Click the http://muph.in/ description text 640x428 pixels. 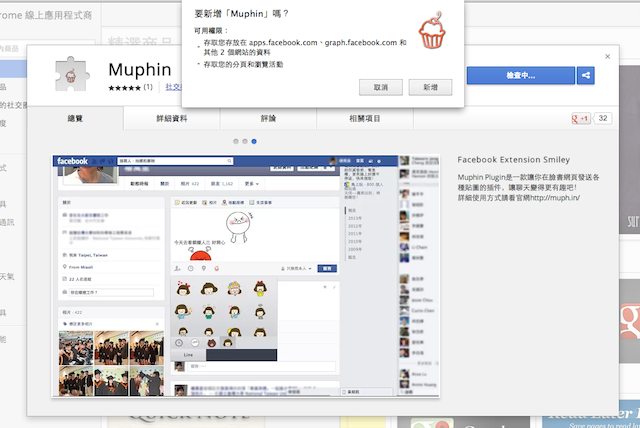tap(555, 198)
